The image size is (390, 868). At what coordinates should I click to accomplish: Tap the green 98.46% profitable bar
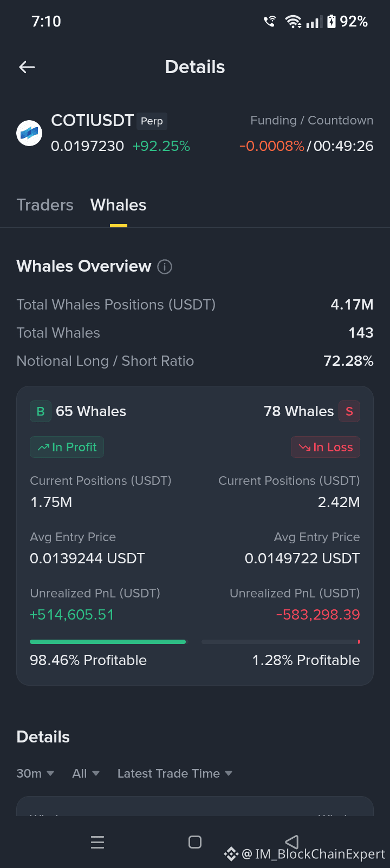(108, 642)
